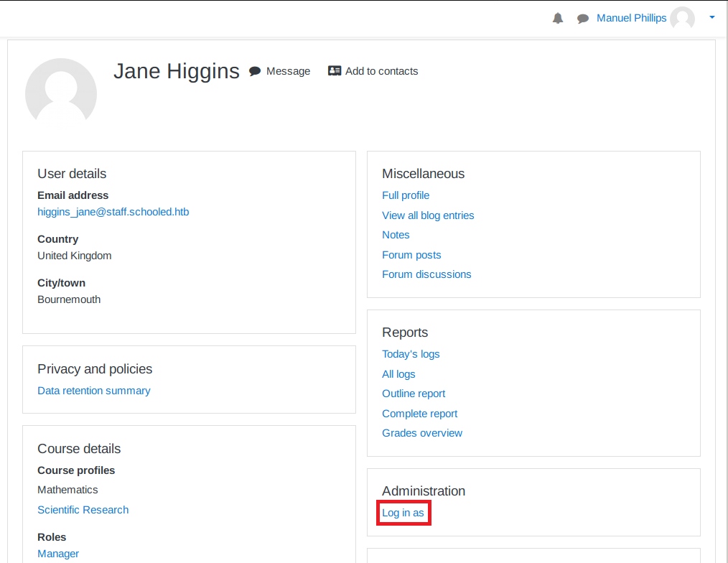Show Forum posts
Image resolution: width=728 pixels, height=563 pixels.
point(411,255)
